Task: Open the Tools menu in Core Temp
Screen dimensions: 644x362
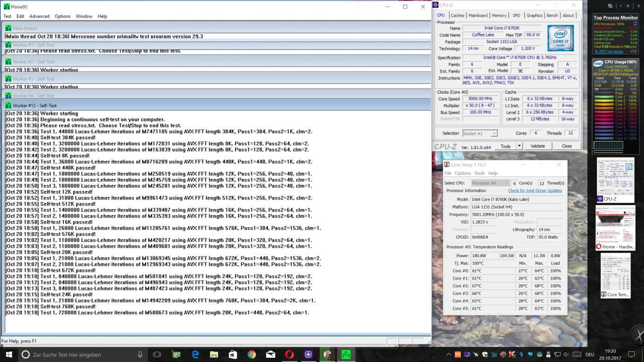Action: [x=480, y=173]
